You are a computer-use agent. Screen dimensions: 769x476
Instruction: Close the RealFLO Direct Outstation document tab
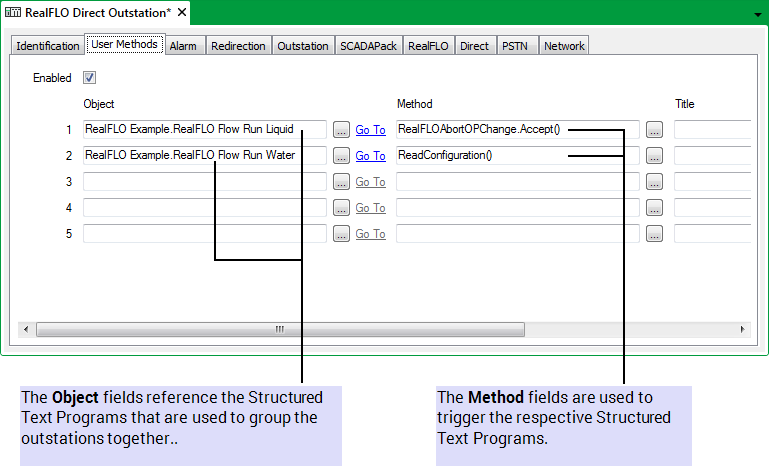click(182, 12)
